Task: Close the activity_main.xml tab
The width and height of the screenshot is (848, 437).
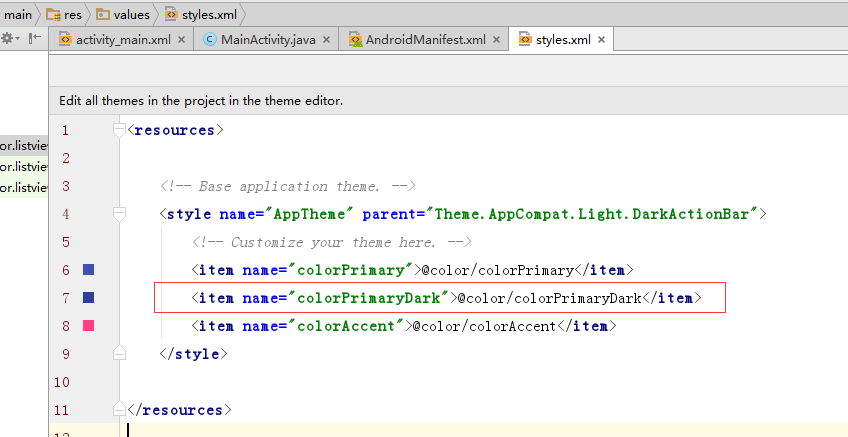Action: pyautogui.click(x=181, y=39)
